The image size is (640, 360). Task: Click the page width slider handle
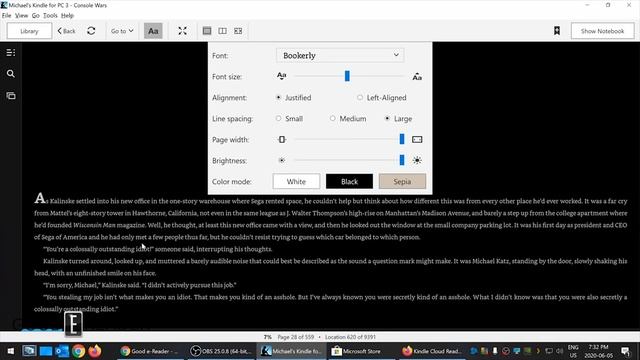pyautogui.click(x=402, y=139)
